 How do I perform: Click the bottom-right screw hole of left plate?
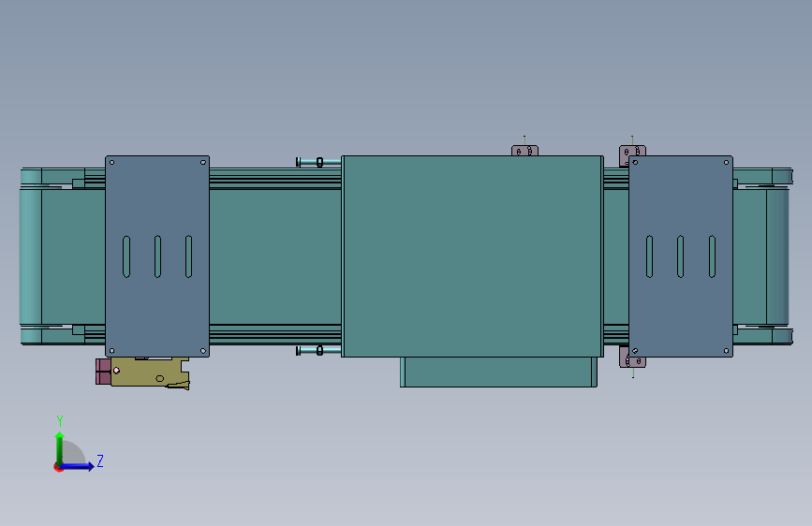pyautogui.click(x=202, y=350)
